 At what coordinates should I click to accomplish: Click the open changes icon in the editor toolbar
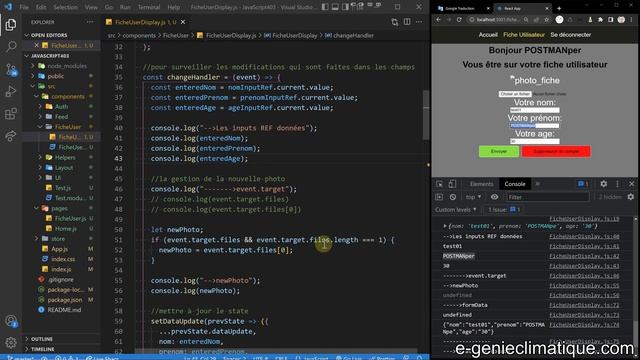tap(395, 22)
